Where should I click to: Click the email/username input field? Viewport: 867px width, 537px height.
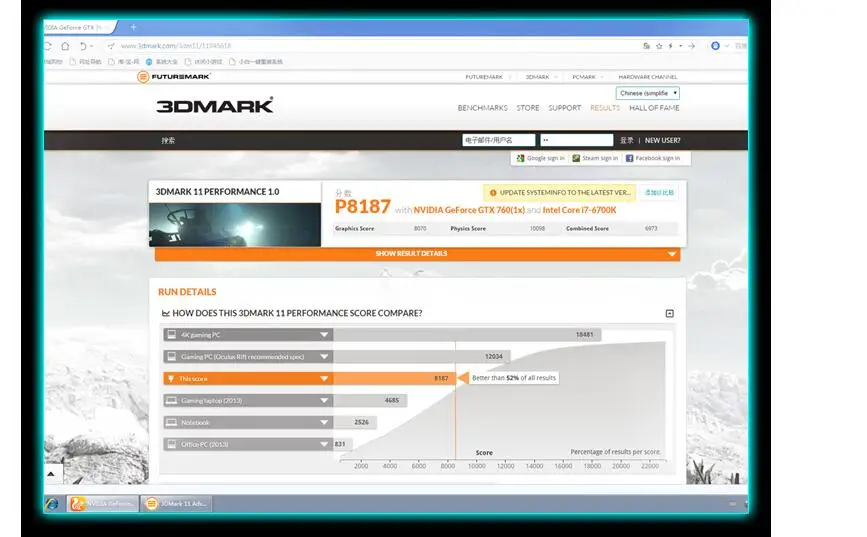pyautogui.click(x=499, y=140)
